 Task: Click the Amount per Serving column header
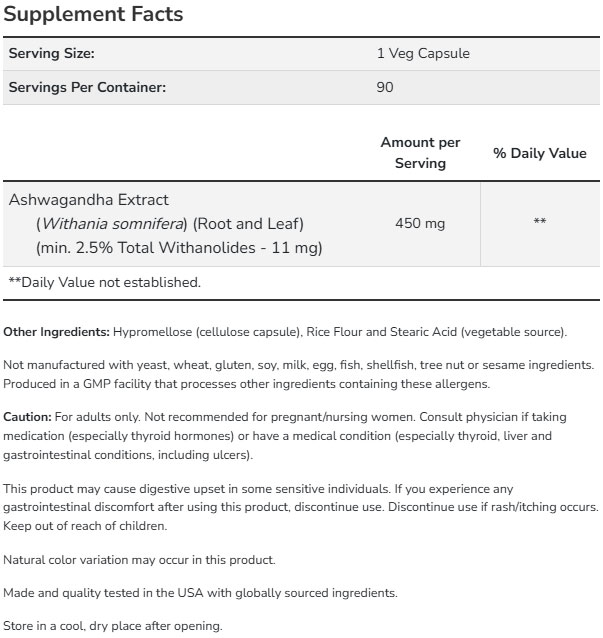tap(420, 153)
